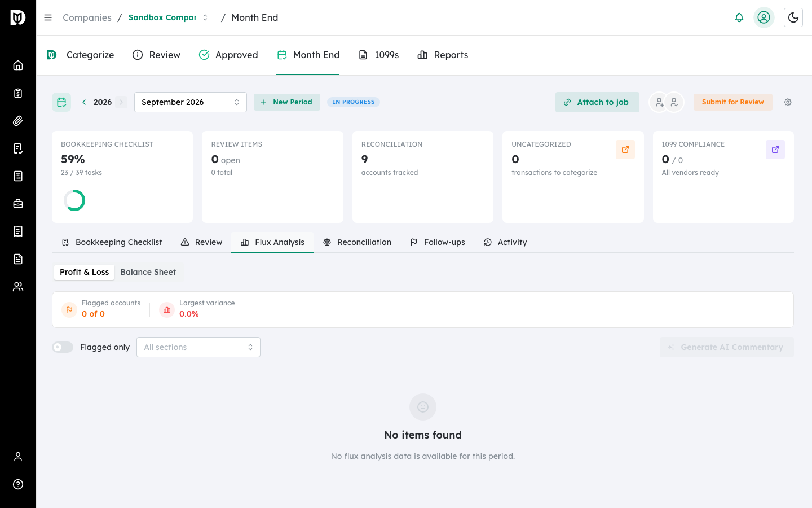This screenshot has width=812, height=508.
Task: Click the 2026 year label
Action: 103,102
